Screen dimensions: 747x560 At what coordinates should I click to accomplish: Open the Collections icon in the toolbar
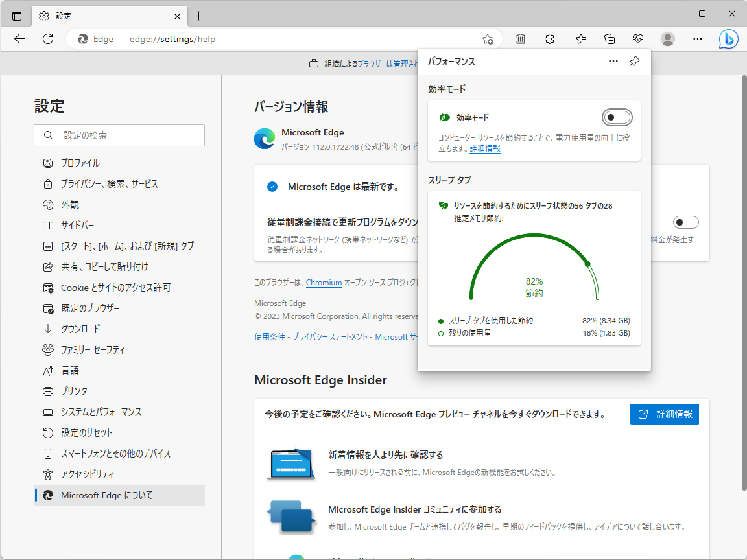(x=610, y=39)
